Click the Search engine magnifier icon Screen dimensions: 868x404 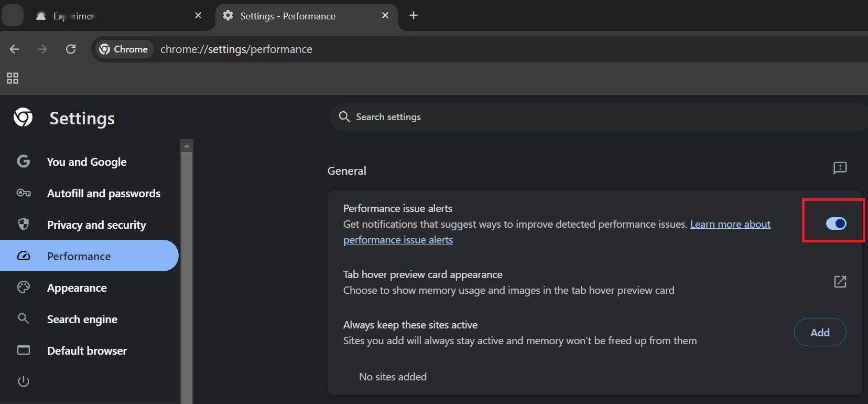point(23,318)
